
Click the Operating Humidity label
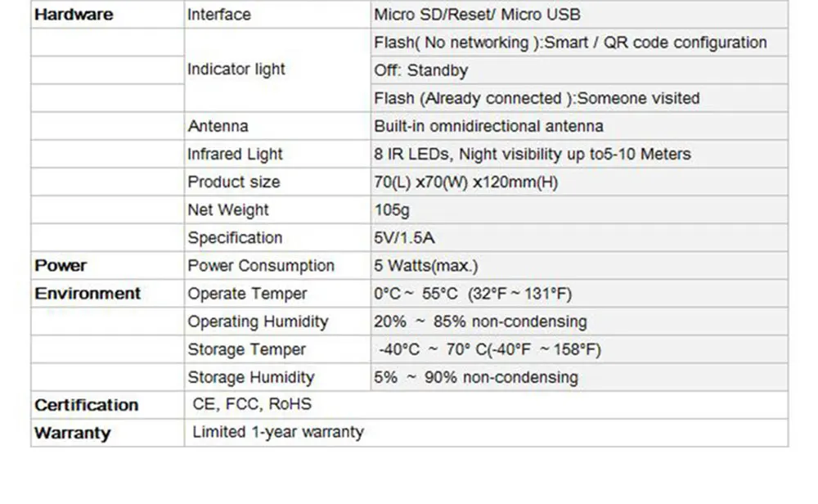pyautogui.click(x=258, y=322)
